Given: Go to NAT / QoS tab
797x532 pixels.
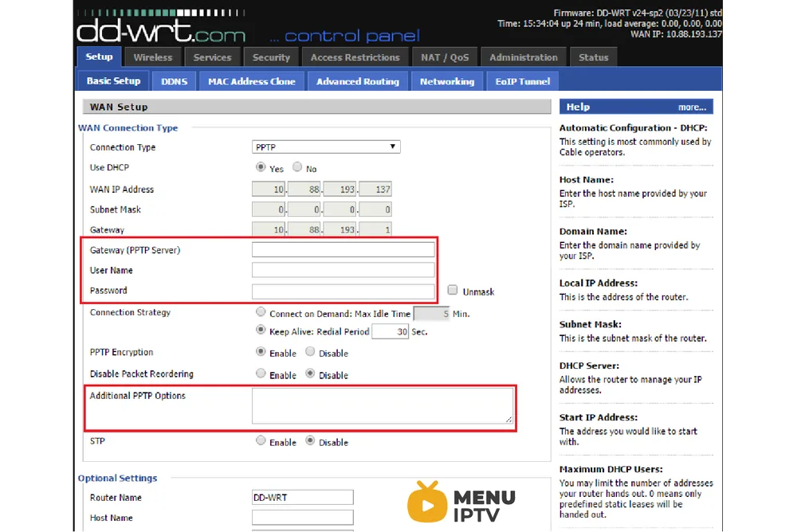Looking at the screenshot, I should pyautogui.click(x=445, y=57).
